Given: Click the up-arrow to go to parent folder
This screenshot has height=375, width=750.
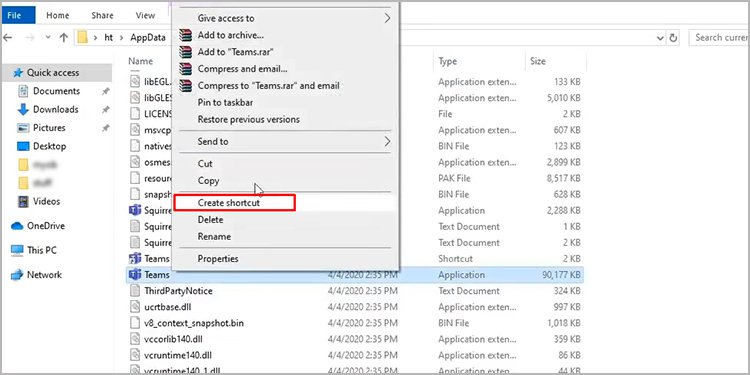Looking at the screenshot, I should [64, 37].
